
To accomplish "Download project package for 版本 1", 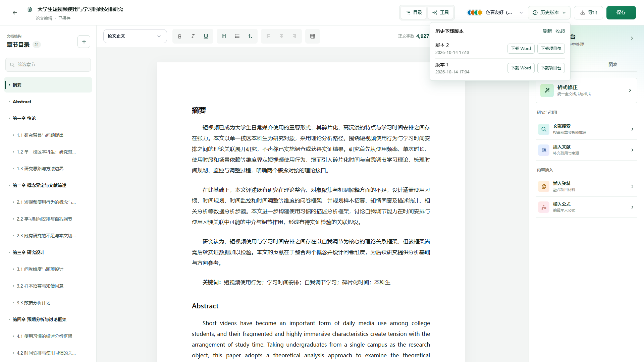I will tap(551, 68).
